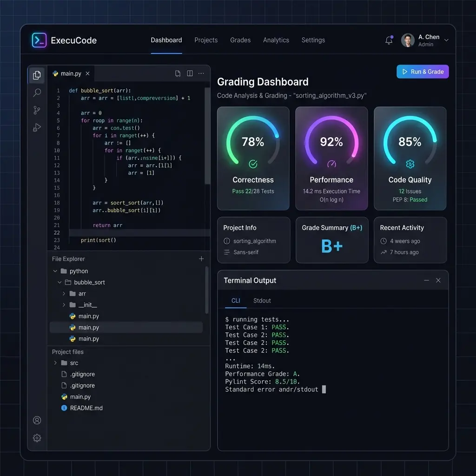This screenshot has width=476, height=476.
Task: Click editor line 22
Action: click(139, 232)
